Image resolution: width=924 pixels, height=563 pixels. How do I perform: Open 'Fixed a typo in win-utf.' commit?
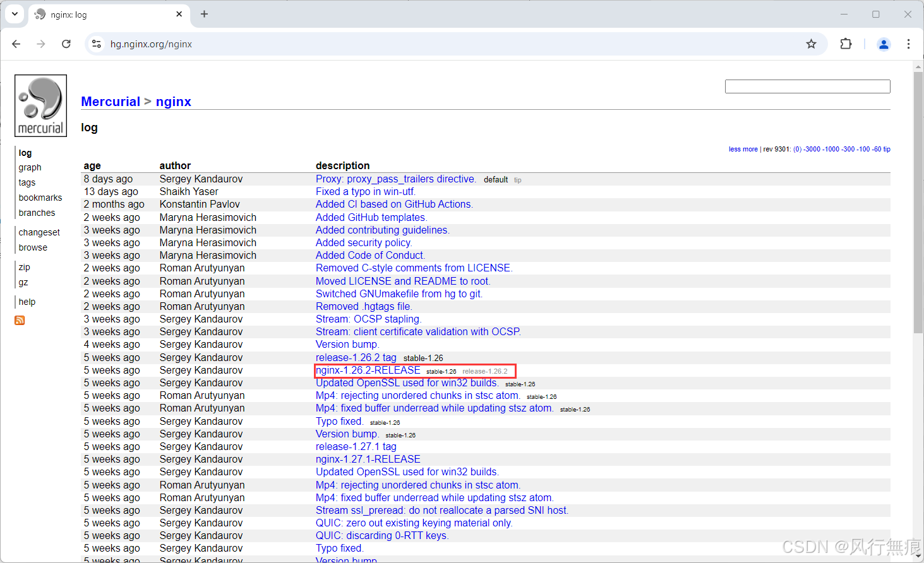pyautogui.click(x=366, y=192)
